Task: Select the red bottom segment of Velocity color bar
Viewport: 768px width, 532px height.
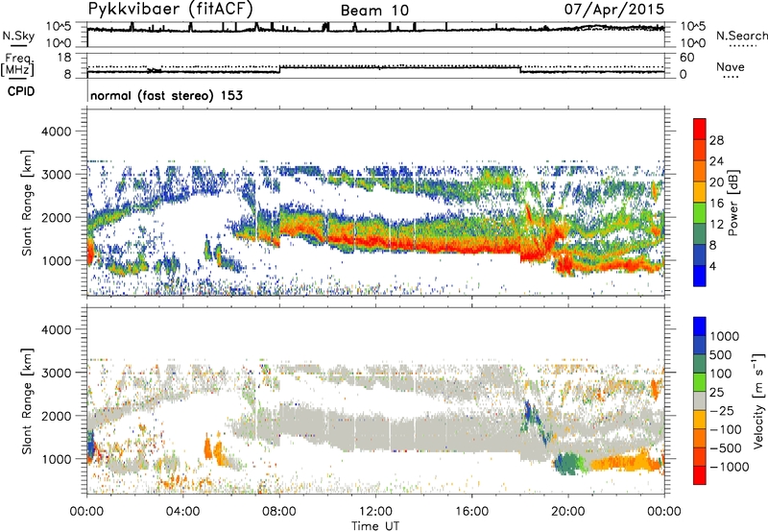Action: [700, 474]
